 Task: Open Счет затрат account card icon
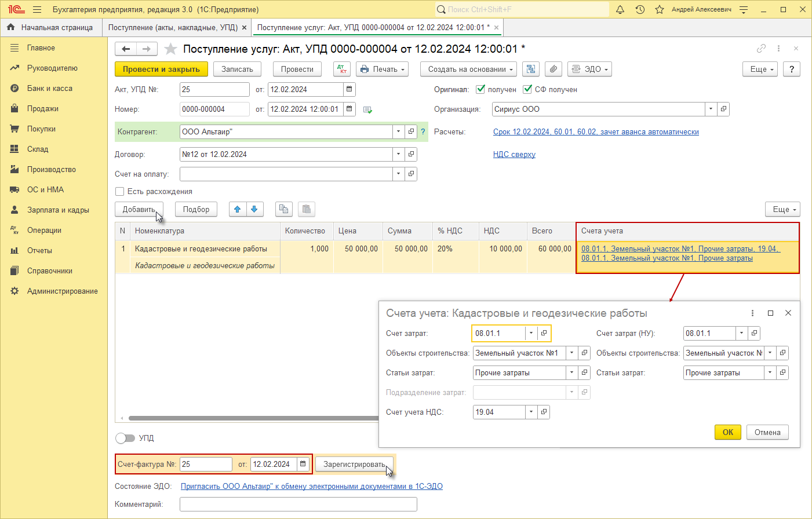(x=544, y=333)
